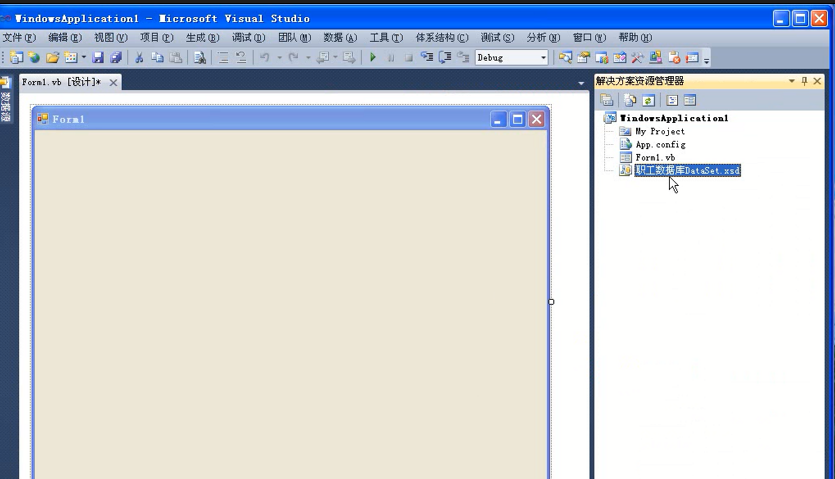
Task: Open the 生成(B) menu
Action: 202,38
